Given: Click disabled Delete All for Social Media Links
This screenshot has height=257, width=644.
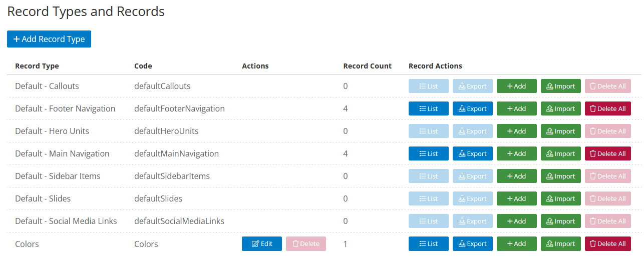Looking at the screenshot, I should [608, 221].
